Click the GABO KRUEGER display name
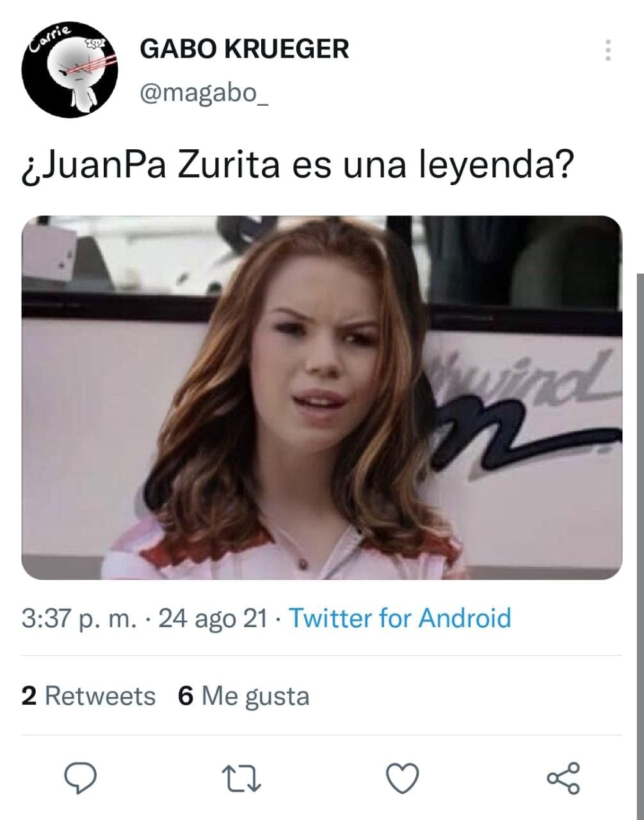644x820 pixels. click(244, 49)
